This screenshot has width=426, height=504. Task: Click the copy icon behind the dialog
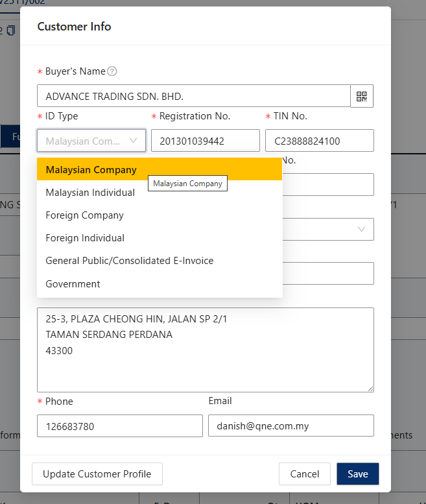(10, 30)
